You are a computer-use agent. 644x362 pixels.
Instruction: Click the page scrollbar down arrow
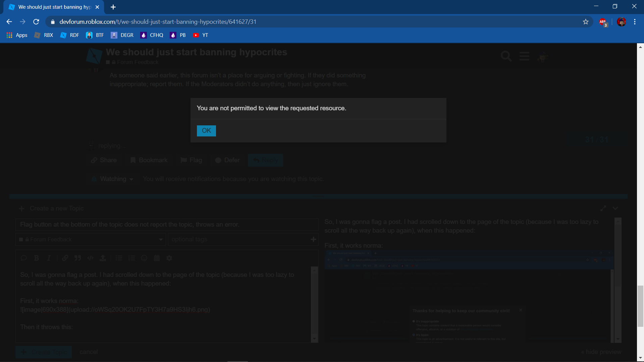click(x=640, y=358)
